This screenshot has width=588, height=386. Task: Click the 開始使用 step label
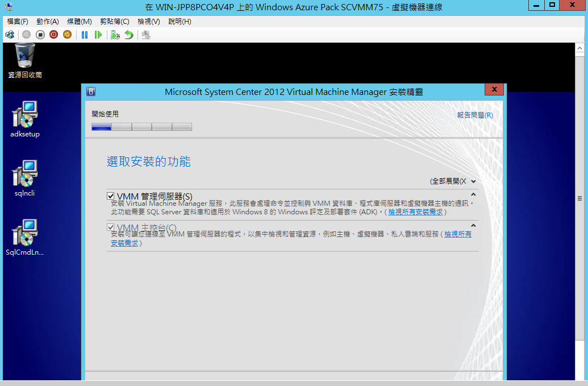(105, 114)
